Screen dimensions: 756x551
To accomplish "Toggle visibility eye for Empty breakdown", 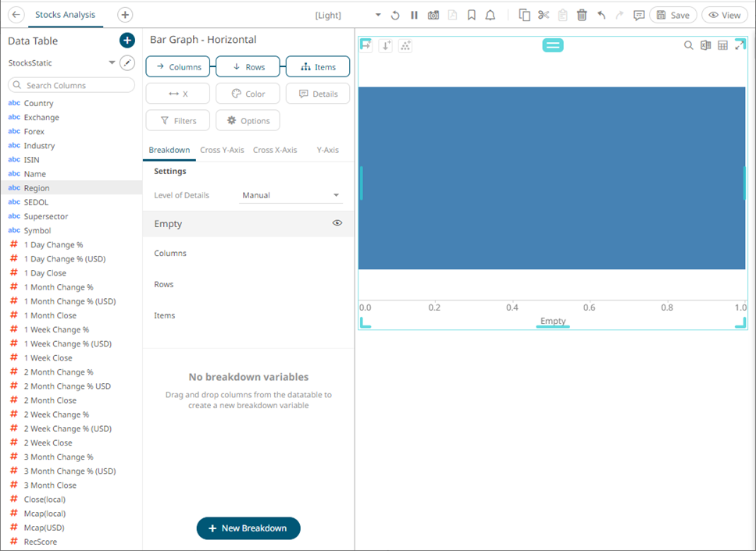I will tap(337, 223).
